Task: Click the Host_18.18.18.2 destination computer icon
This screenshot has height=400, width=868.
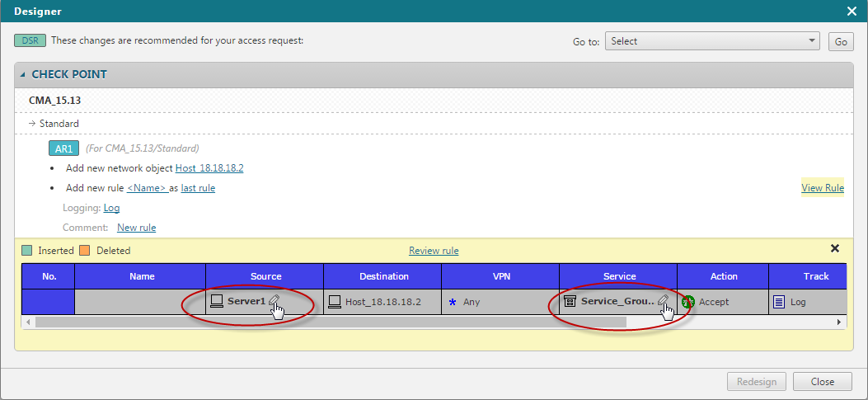Action: point(335,302)
